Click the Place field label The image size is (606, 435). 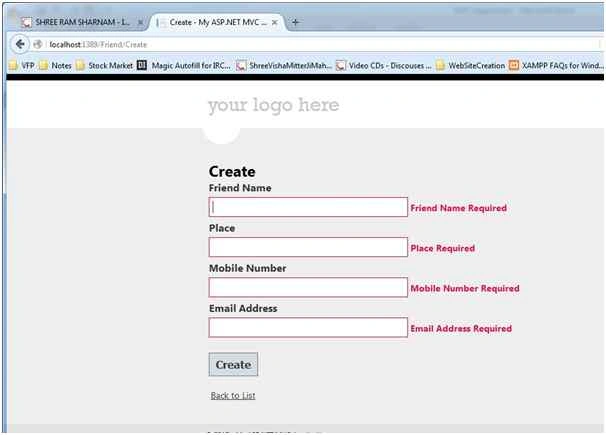tap(222, 228)
